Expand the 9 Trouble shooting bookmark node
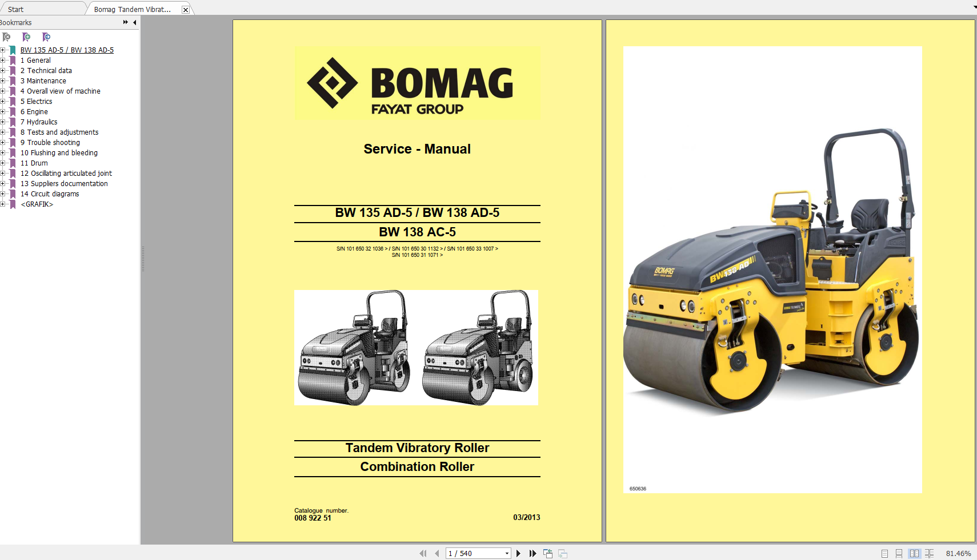 point(2,143)
